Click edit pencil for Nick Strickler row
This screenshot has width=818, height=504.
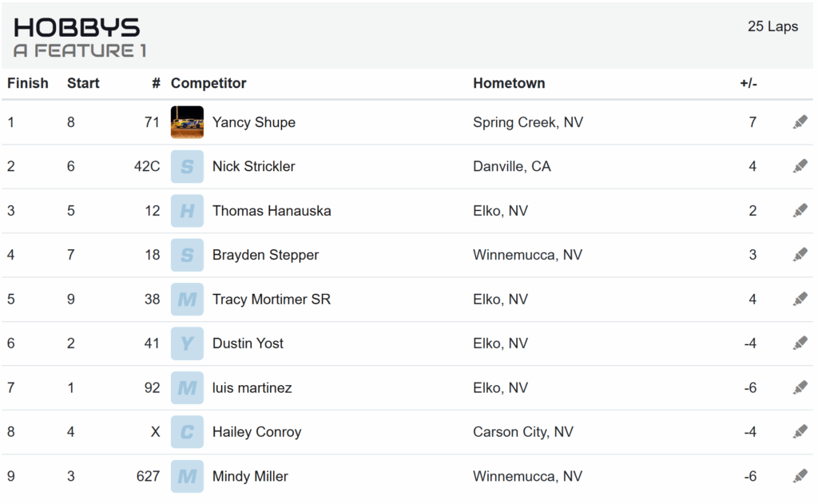coord(800,166)
